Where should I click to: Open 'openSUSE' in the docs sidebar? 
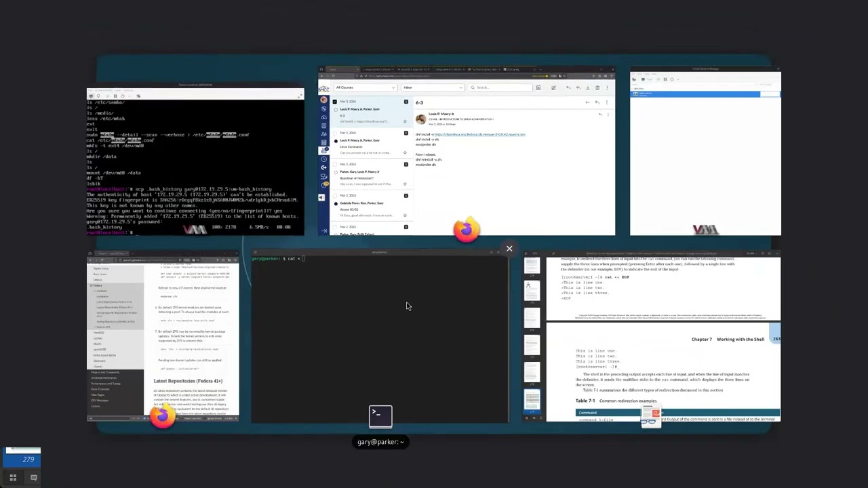click(x=99, y=350)
